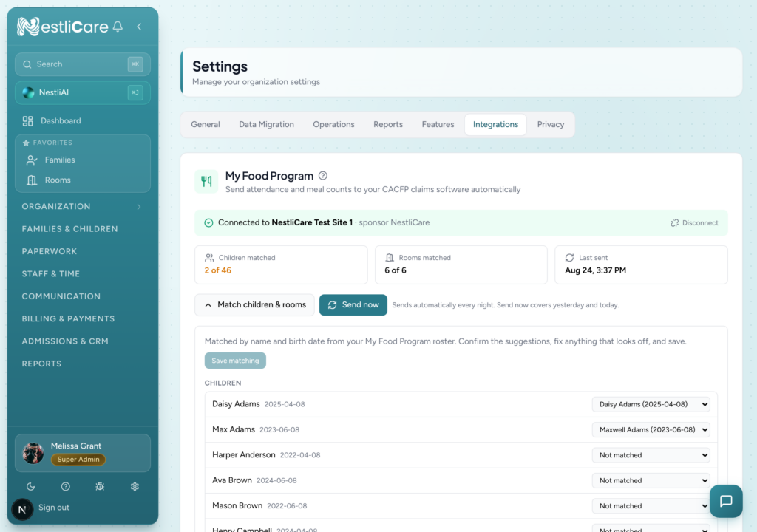Click the "2 of 46" children matched value
The image size is (757, 532).
coord(218,270)
